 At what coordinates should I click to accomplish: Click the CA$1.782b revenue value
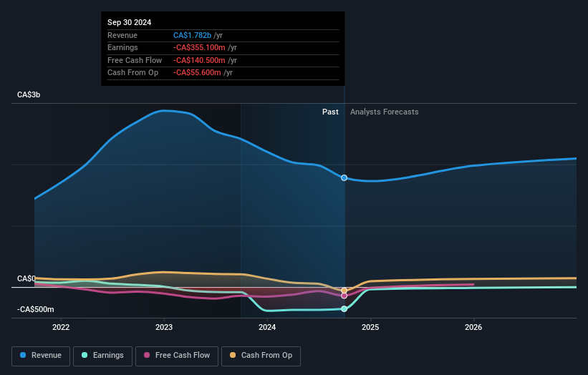tap(192, 35)
